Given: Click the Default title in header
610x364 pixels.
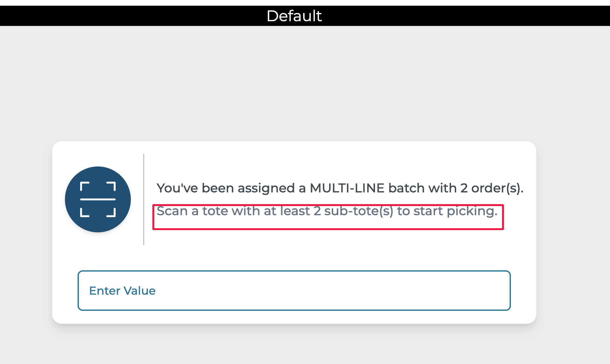Looking at the screenshot, I should (x=294, y=16).
